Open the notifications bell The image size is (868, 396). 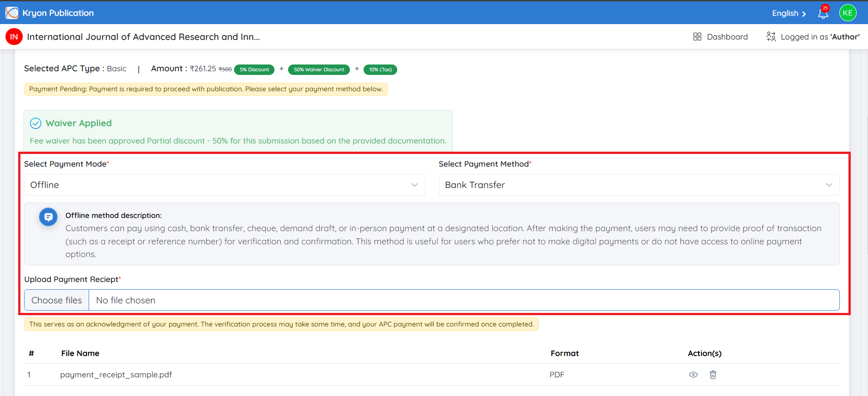point(823,13)
